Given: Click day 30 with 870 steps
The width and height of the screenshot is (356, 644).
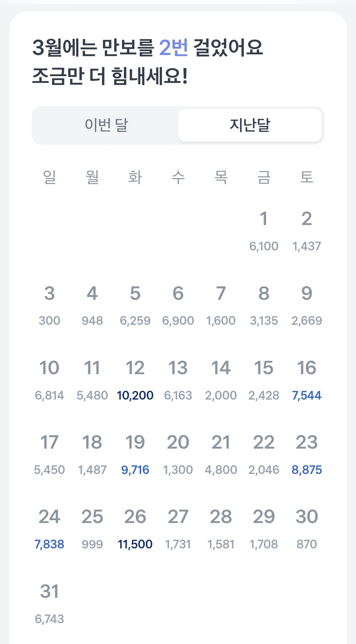Looking at the screenshot, I should click(x=307, y=529).
